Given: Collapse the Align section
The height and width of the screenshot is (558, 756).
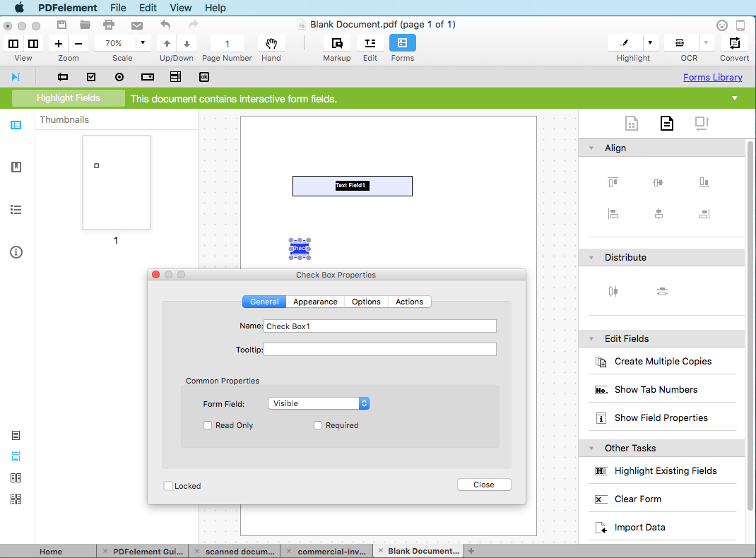Looking at the screenshot, I should (x=591, y=148).
